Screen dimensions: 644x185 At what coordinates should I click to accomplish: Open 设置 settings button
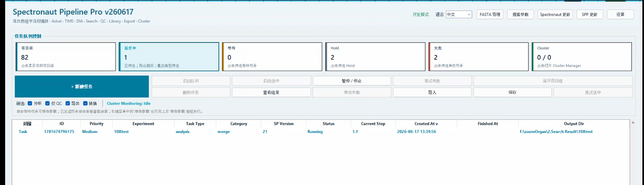pos(620,14)
